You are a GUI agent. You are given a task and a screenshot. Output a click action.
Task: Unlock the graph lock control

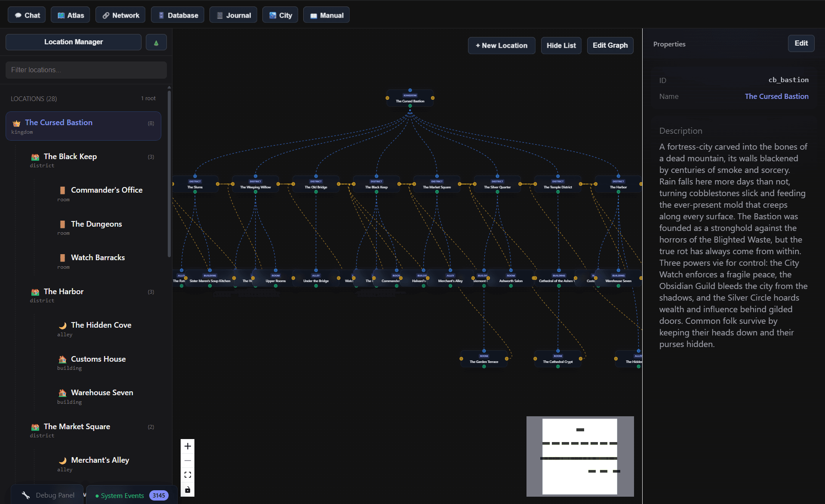(x=187, y=489)
